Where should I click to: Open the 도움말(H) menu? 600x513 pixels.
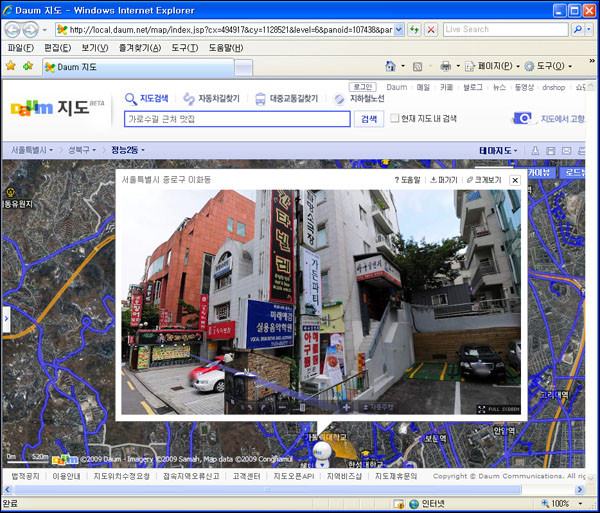[226, 48]
